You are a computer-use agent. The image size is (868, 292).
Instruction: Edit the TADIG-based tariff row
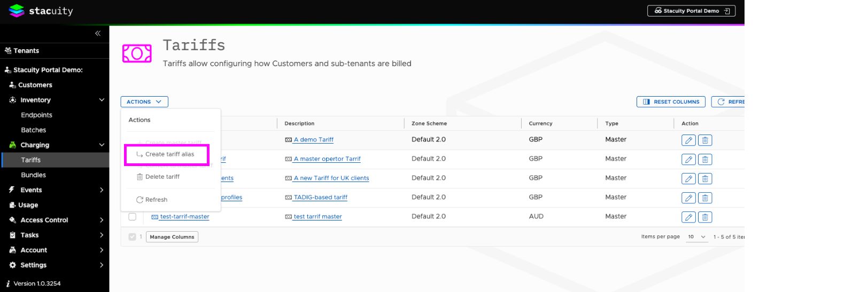pos(688,198)
